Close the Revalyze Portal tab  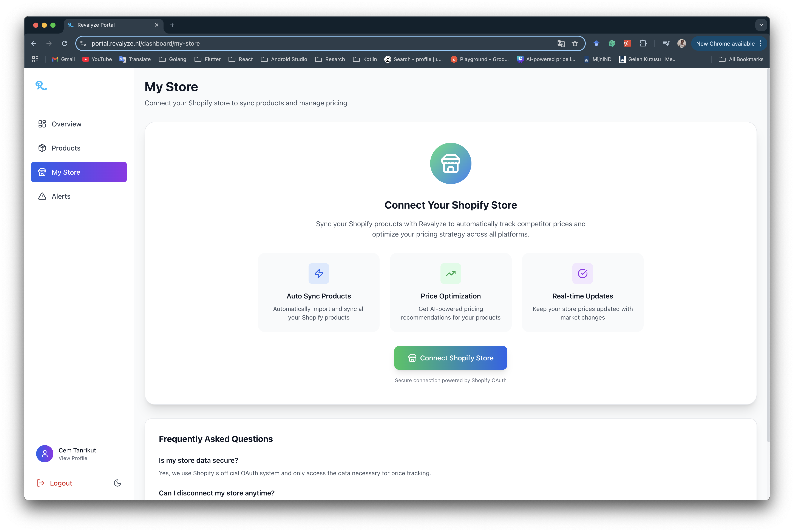156,25
